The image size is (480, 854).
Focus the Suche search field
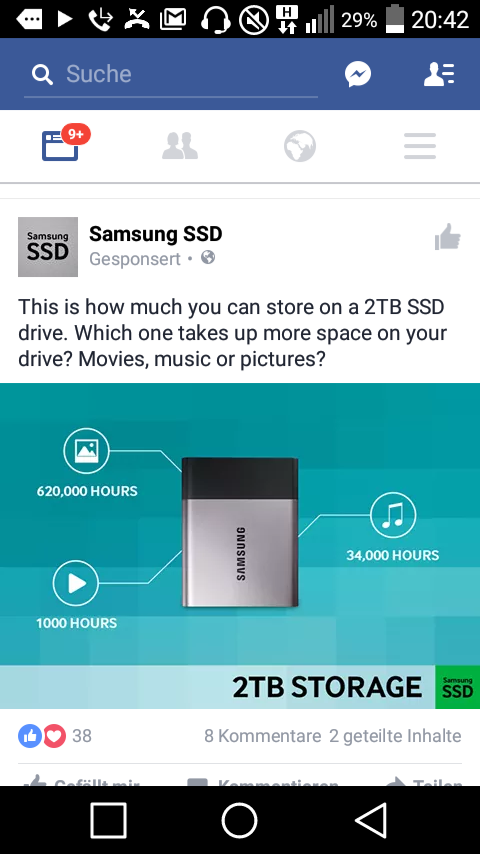[171, 74]
